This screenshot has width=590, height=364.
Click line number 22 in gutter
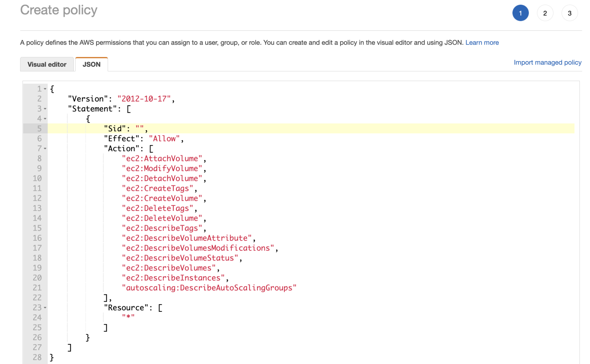tap(37, 298)
